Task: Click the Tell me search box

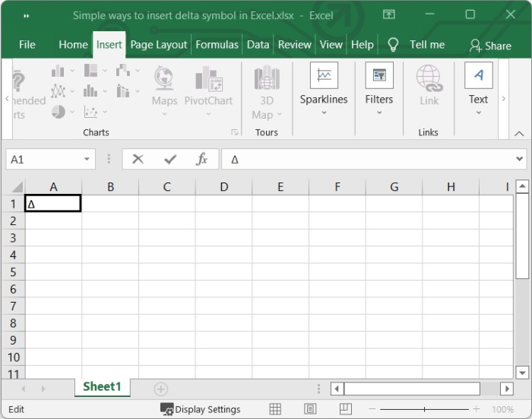Action: click(427, 45)
